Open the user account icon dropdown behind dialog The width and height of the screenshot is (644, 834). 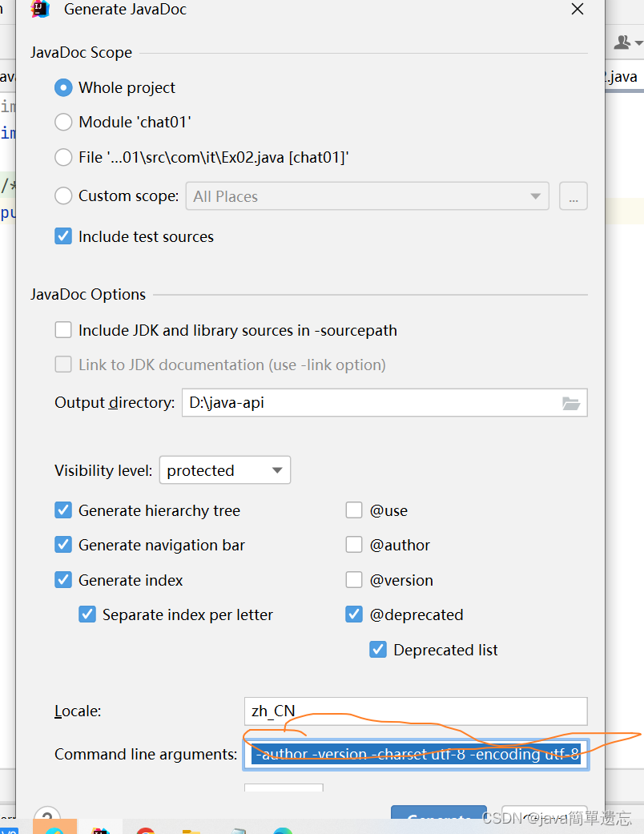pyautogui.click(x=627, y=42)
